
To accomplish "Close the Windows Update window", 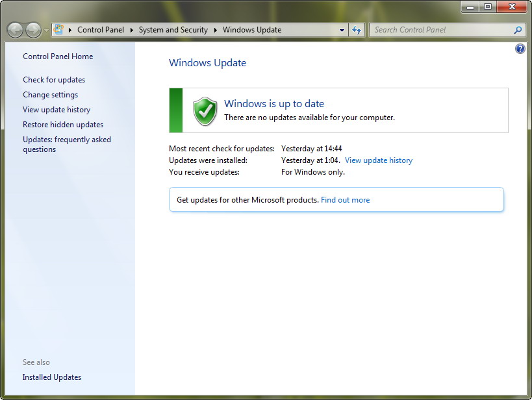I will click(x=512, y=6).
